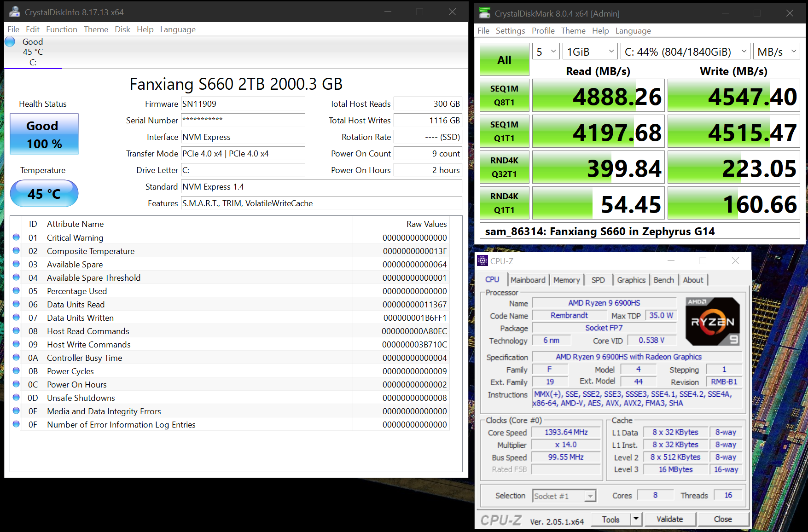Open Profile menu in CrystalDiskMark
Screen dimensions: 808x532
[543, 31]
